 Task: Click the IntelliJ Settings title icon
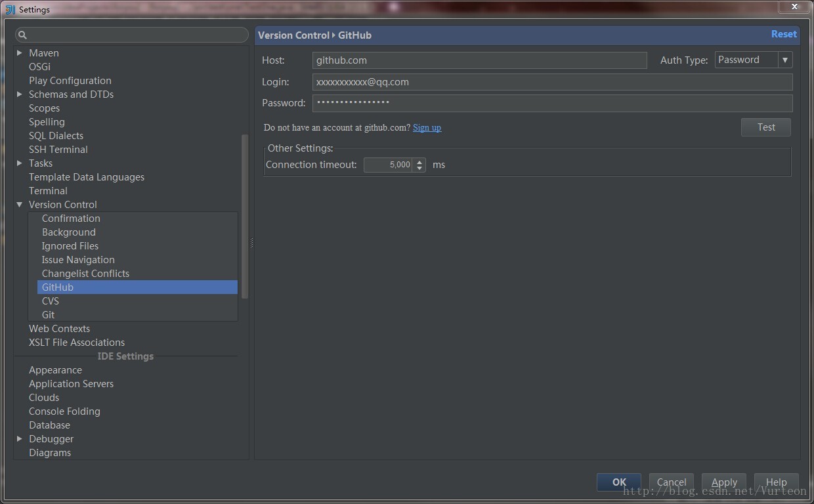point(10,9)
